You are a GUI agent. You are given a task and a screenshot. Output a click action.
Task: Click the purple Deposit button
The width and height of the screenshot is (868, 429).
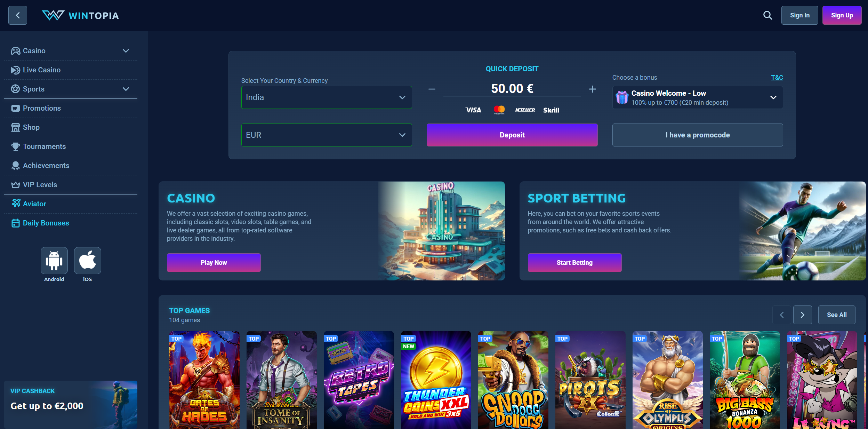tap(512, 135)
